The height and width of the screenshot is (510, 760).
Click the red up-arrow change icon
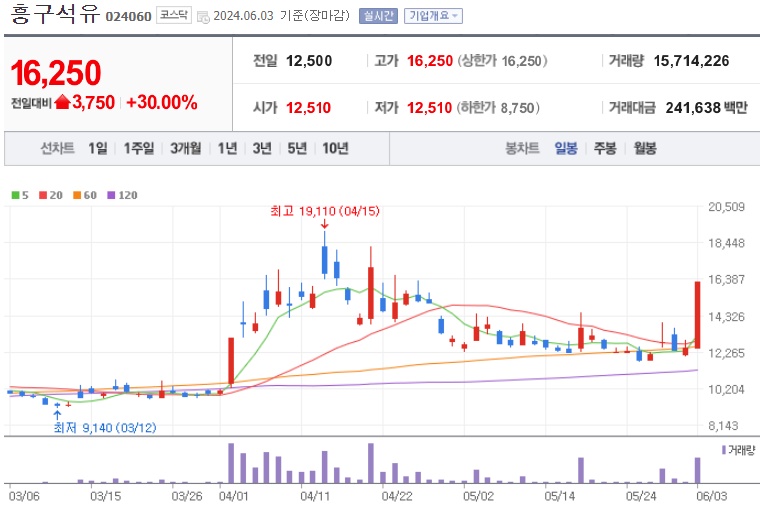[63, 102]
